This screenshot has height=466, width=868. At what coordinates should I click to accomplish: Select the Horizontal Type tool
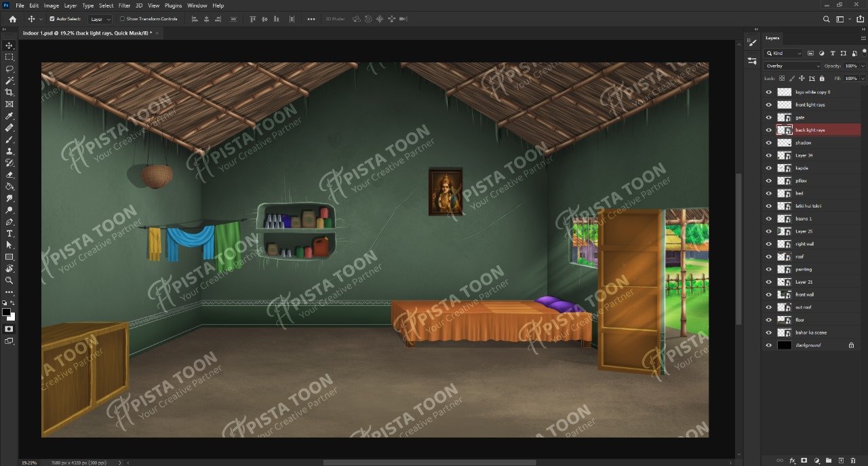point(9,233)
